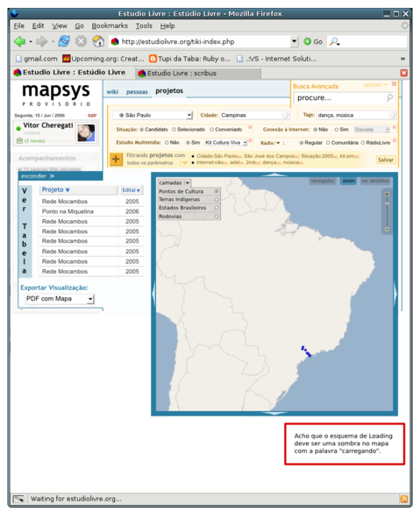This screenshot has width=420, height=526.
Task: Select Não for Estúdio Multimídia
Action: 167,143
